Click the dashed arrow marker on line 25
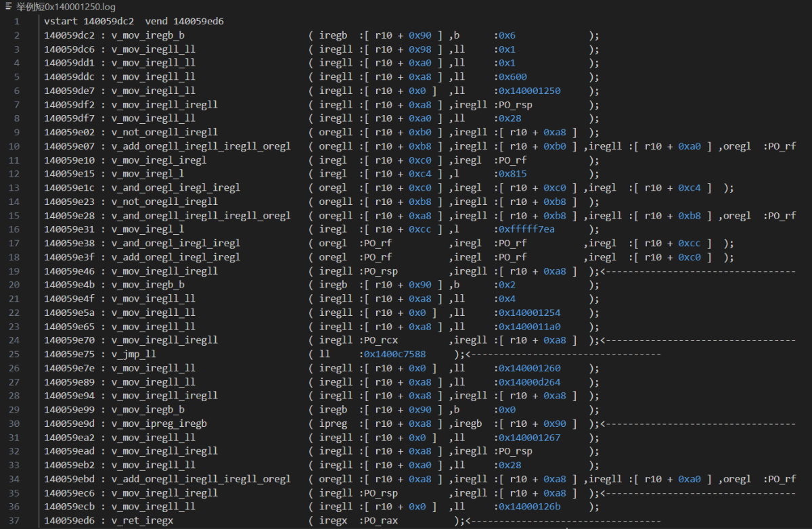 point(562,354)
